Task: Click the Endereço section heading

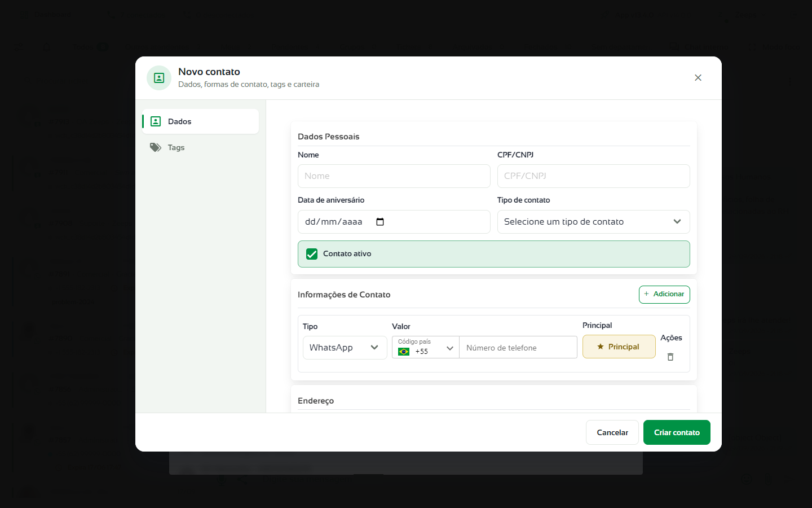Action: point(316,401)
